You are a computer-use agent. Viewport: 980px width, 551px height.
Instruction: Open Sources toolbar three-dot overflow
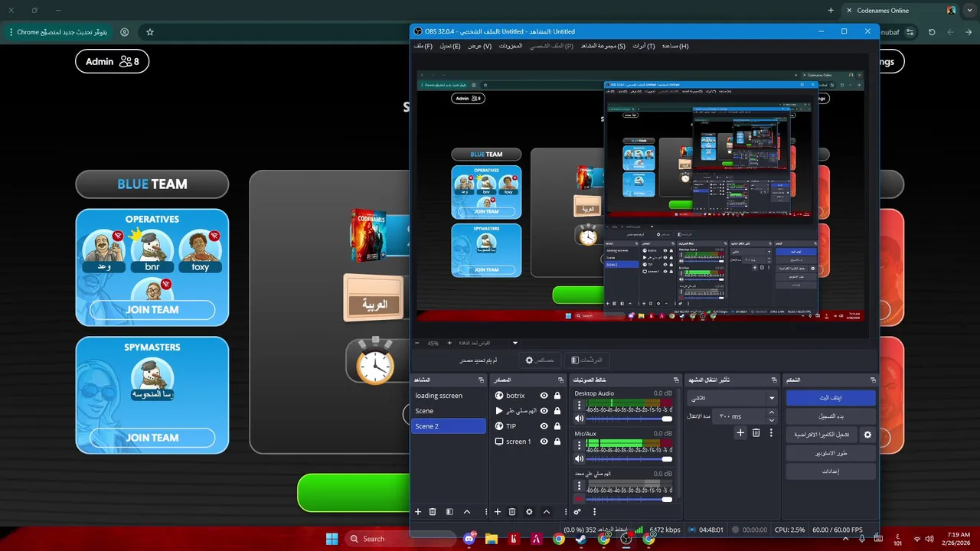tap(565, 511)
